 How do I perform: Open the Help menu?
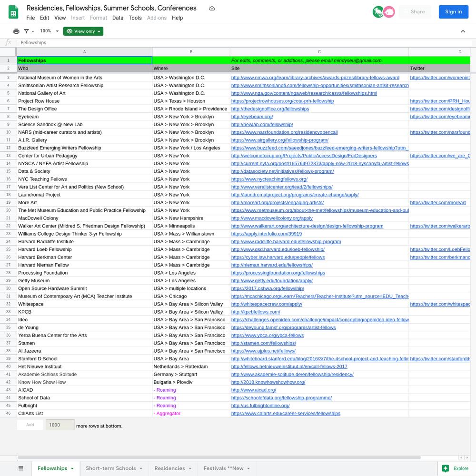click(x=177, y=18)
